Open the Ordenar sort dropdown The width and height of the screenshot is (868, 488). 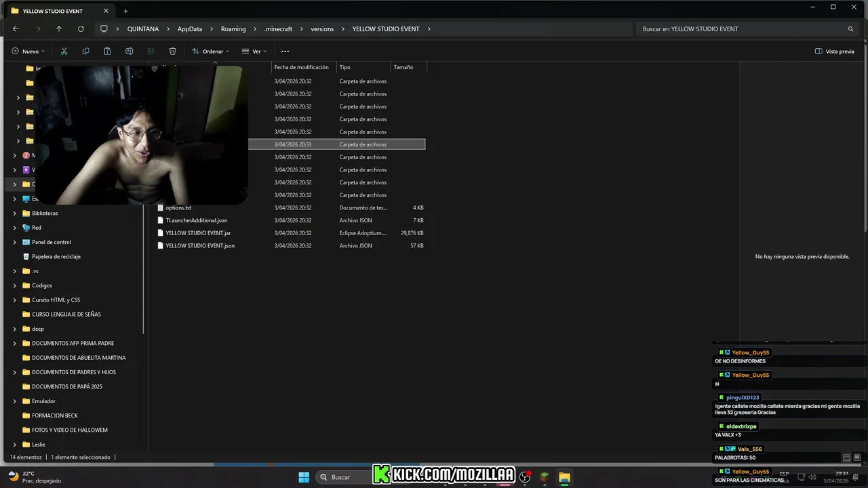[210, 51]
